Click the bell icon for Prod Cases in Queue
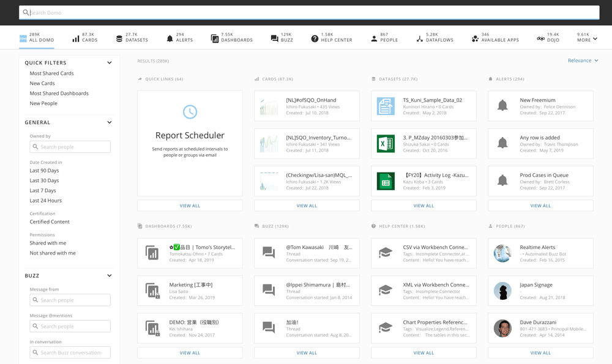The width and height of the screenshot is (612, 364). [502, 180]
